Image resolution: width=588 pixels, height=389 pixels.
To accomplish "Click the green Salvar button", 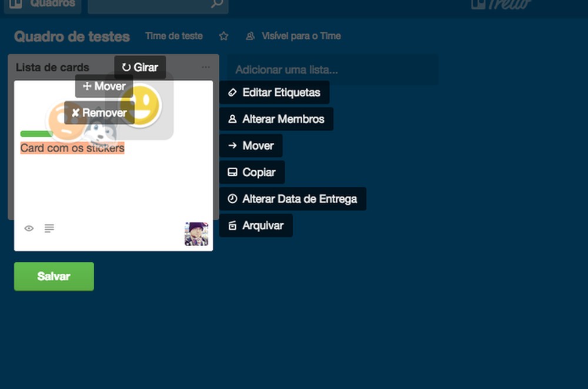I will 54,276.
